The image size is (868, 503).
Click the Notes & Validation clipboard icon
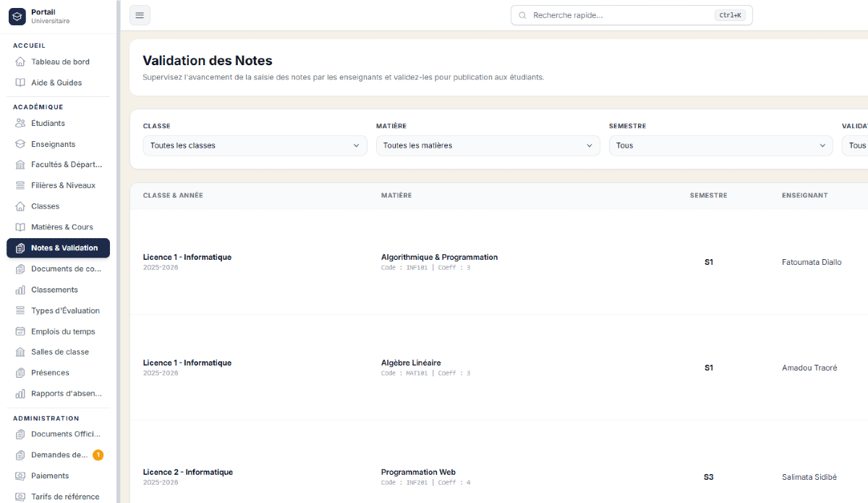pos(20,248)
